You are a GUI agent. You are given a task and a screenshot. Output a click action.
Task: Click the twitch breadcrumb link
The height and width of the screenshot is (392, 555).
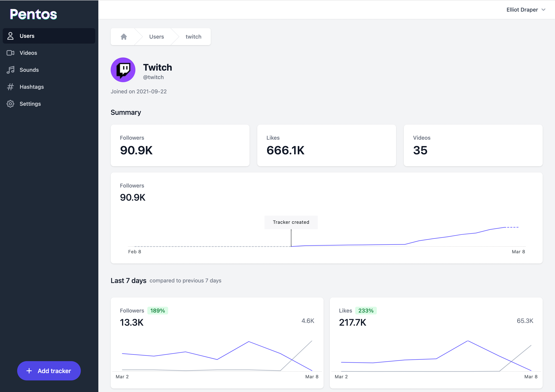[193, 36]
